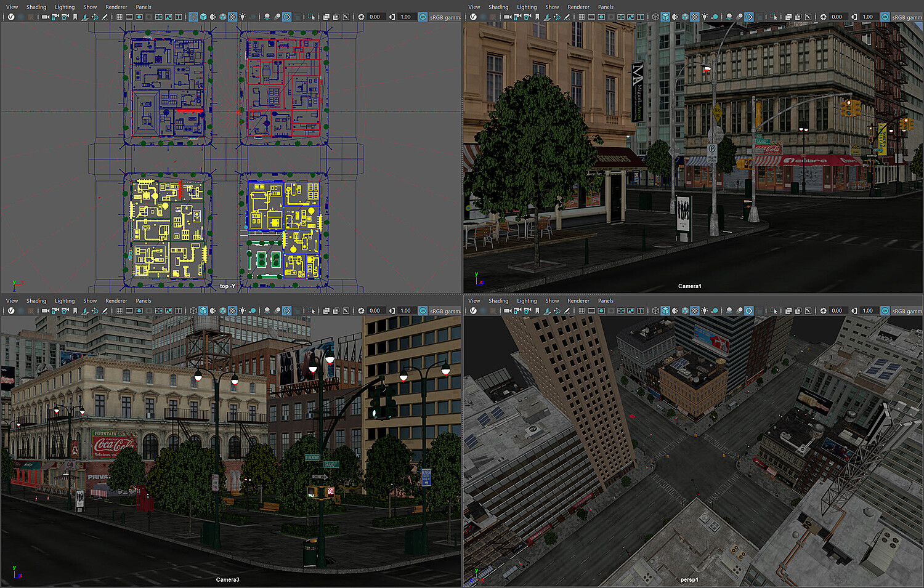Image resolution: width=924 pixels, height=588 pixels.
Task: Click Film Gate icon in Camera1 panel toolbar
Action: (x=591, y=17)
